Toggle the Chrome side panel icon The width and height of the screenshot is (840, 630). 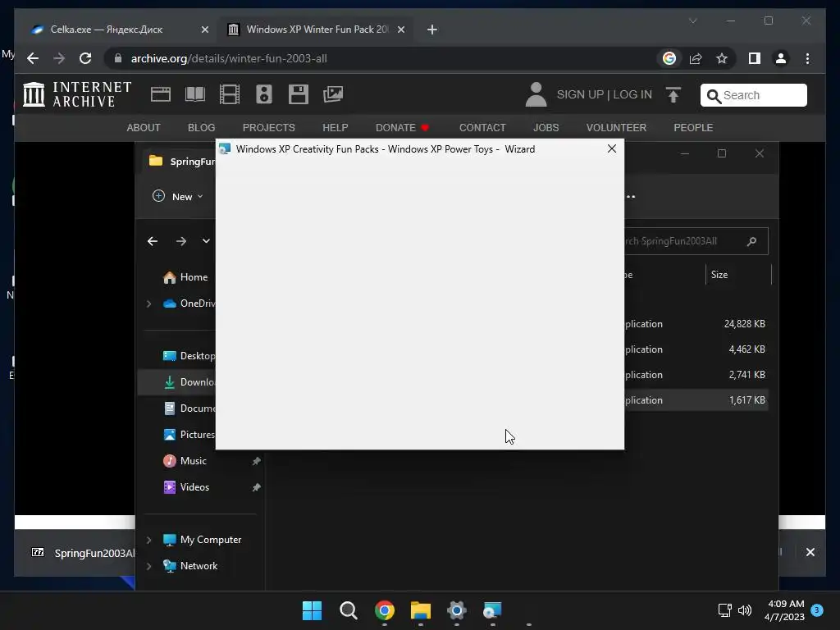tap(755, 58)
